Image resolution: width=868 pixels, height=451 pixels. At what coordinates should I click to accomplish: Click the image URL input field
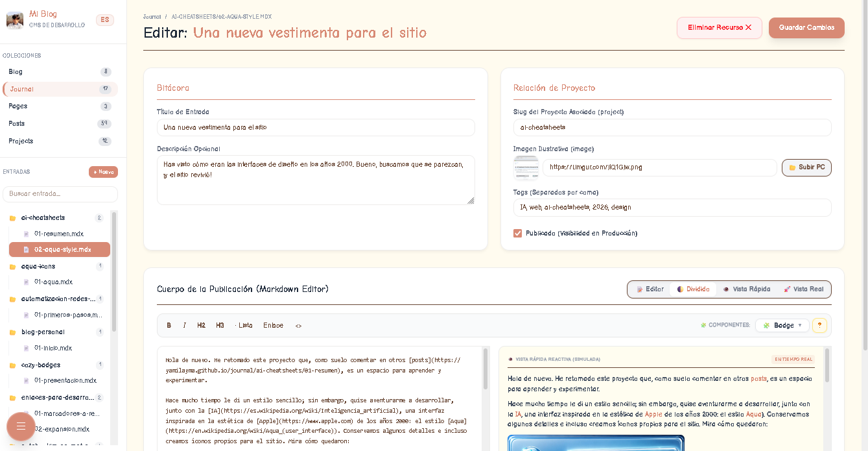point(660,167)
